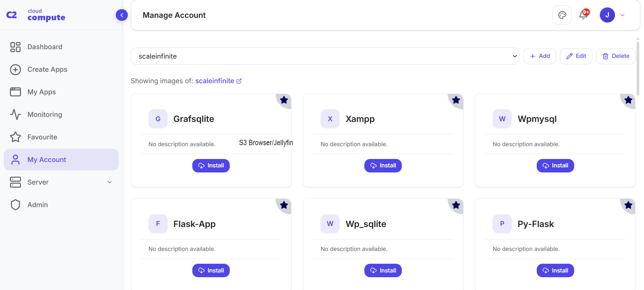Viewport: 644px width, 290px height.
Task: Click the Edit button
Action: point(576,56)
